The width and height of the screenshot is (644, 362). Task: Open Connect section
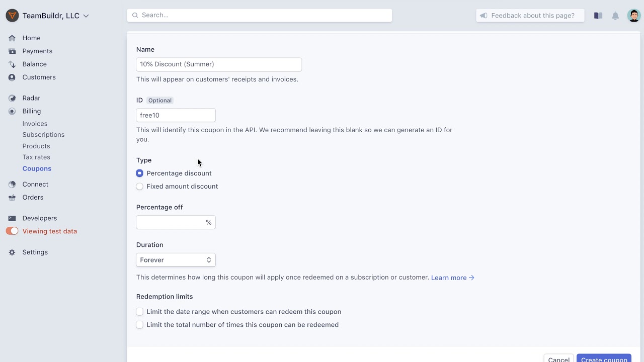click(35, 185)
